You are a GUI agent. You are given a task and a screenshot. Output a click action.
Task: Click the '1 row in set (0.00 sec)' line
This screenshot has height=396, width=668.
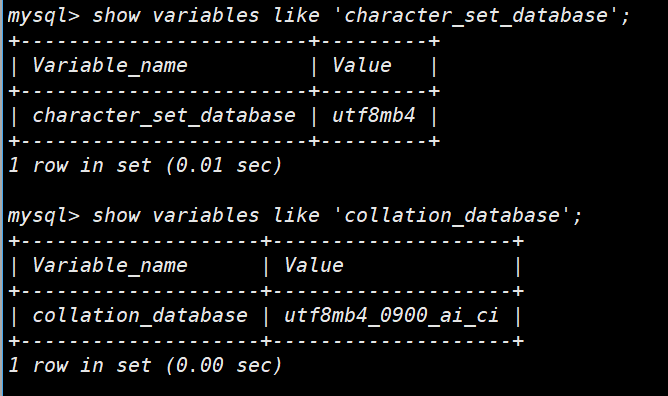click(145, 365)
